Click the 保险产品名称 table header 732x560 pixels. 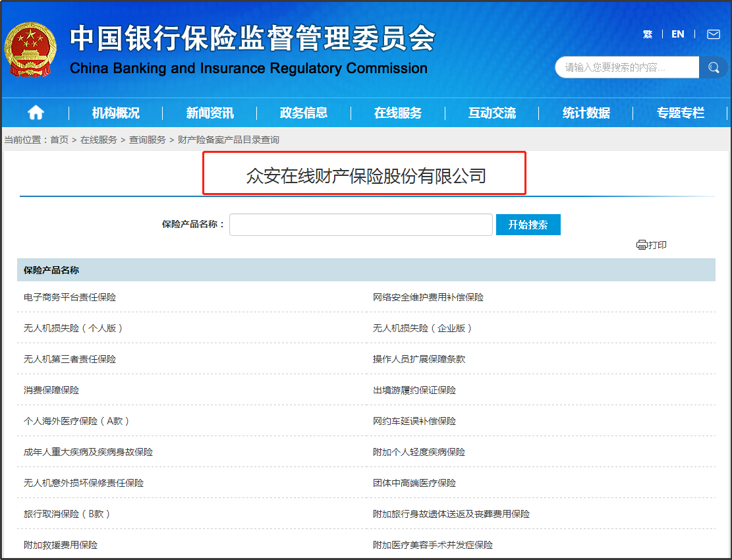[x=51, y=270]
